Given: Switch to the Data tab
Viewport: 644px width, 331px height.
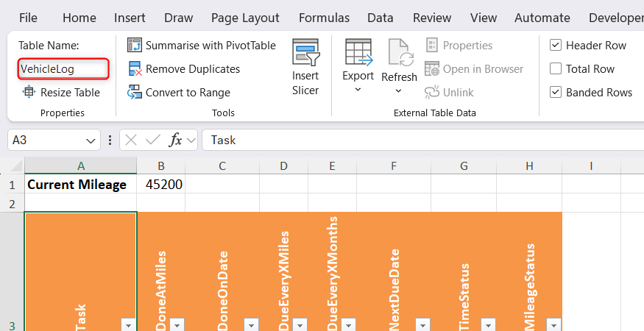Looking at the screenshot, I should tap(381, 18).
